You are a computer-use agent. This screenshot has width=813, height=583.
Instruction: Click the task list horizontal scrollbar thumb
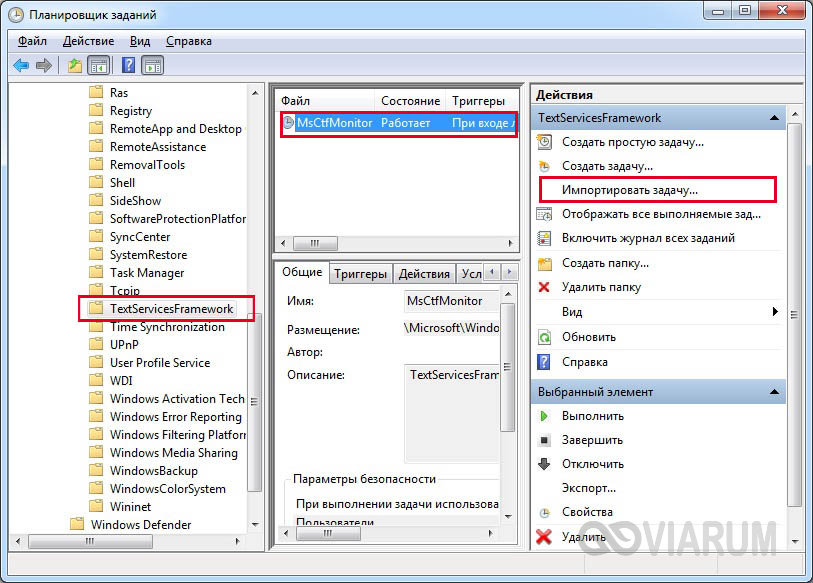click(315, 243)
